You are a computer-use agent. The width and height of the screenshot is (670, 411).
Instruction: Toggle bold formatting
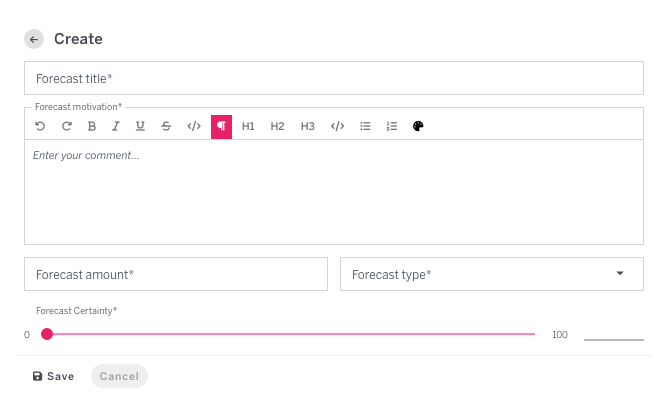pyautogui.click(x=92, y=126)
